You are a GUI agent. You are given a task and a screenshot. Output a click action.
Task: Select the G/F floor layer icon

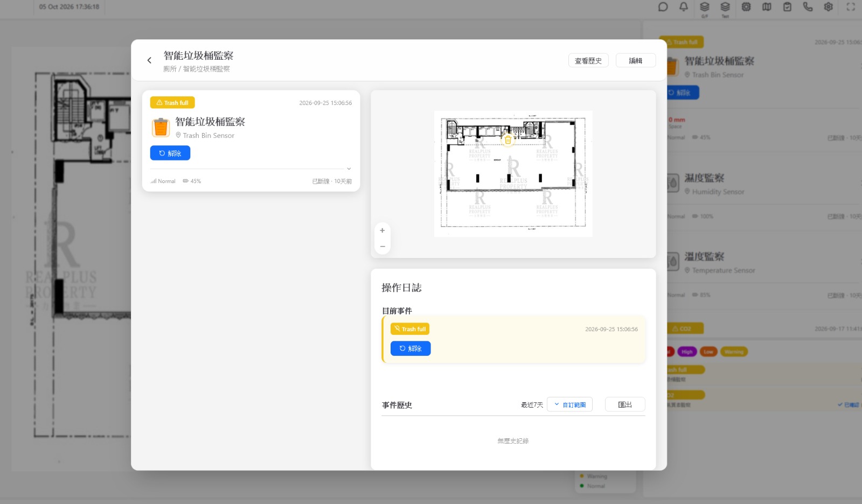tap(705, 8)
